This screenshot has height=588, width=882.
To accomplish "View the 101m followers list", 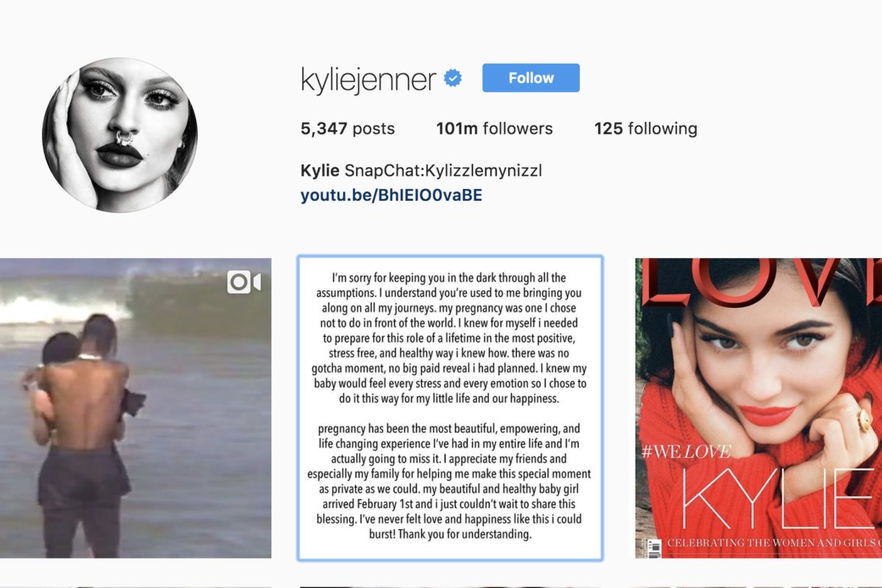I will [495, 129].
